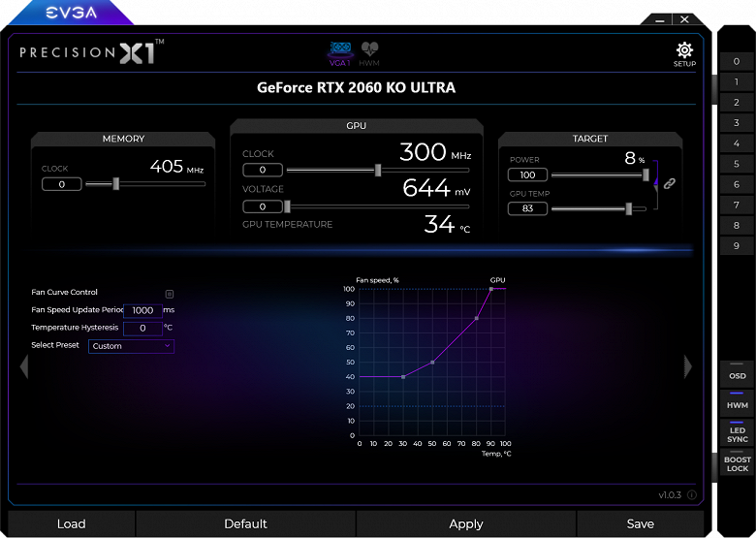Click the Fan Speed Update Period field
Image resolution: width=756 pixels, height=538 pixels.
coord(142,310)
